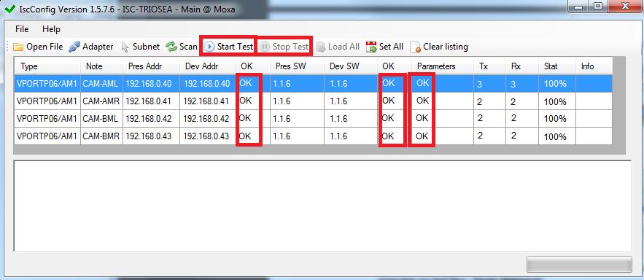Click the Set All icon
Viewport: 644px width, 280px height.
(371, 47)
